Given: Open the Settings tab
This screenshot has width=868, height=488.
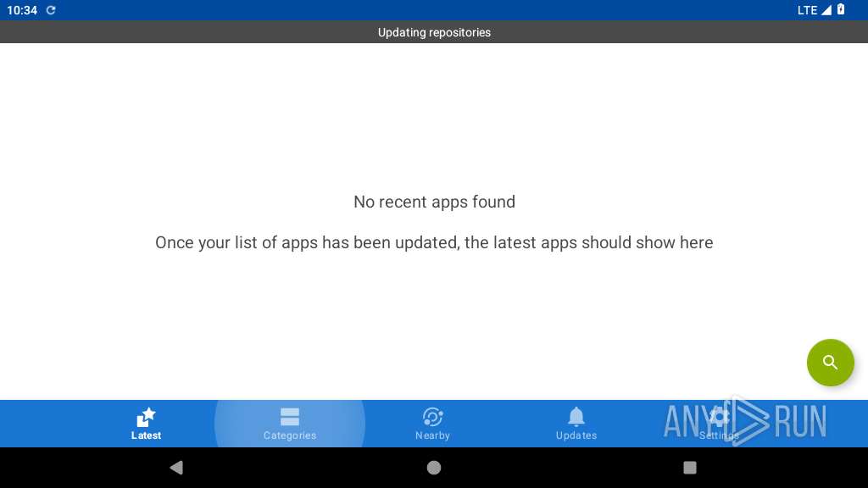Looking at the screenshot, I should pos(719,424).
